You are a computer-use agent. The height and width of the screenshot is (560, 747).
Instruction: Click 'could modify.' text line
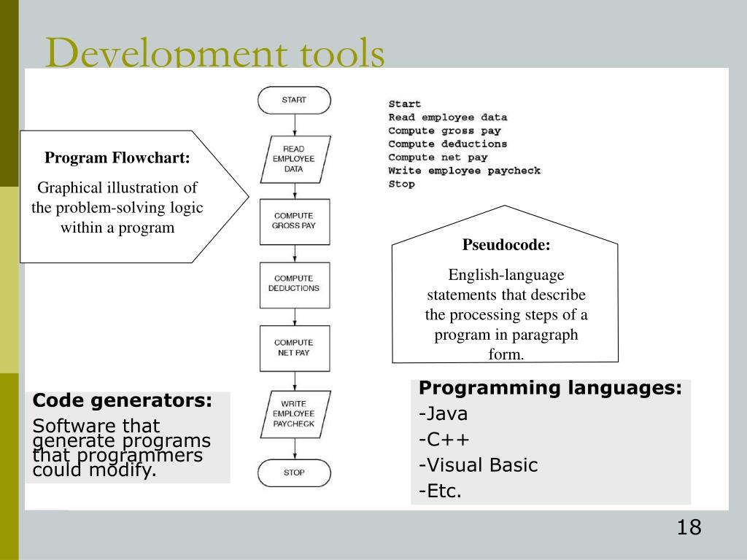[94, 470]
